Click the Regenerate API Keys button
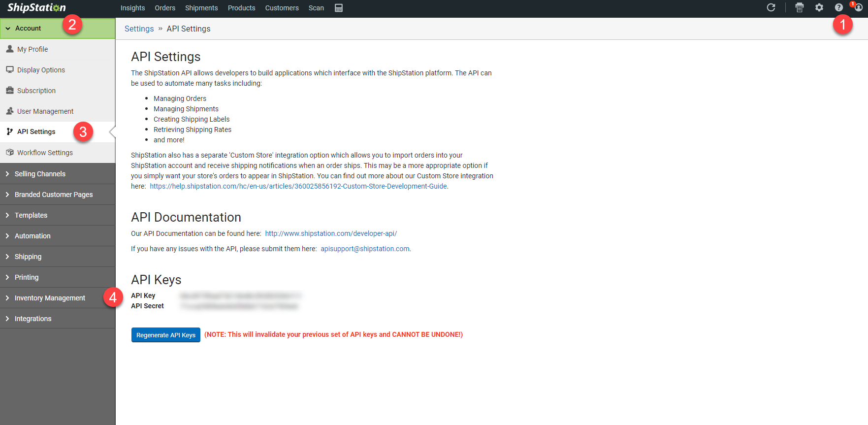Screen dimensions: 868x425 166,335
